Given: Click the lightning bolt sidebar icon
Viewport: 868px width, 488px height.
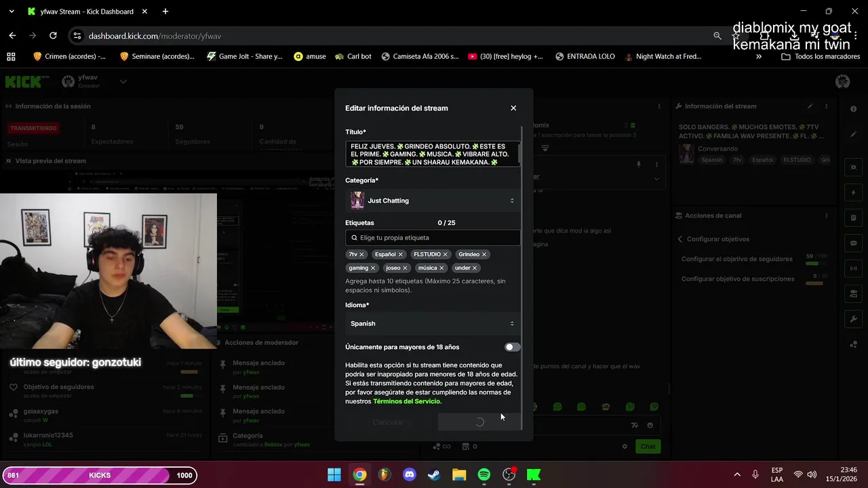Looking at the screenshot, I should 854,192.
